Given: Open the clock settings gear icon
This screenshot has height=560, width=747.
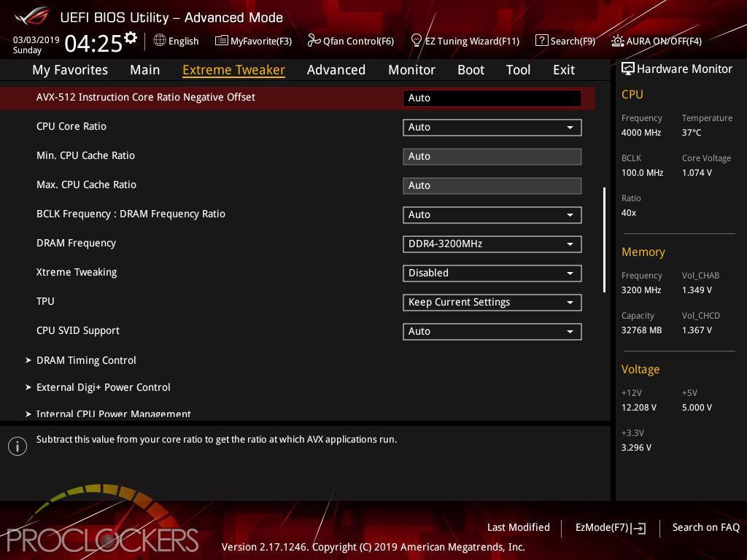Looking at the screenshot, I should pyautogui.click(x=131, y=37).
